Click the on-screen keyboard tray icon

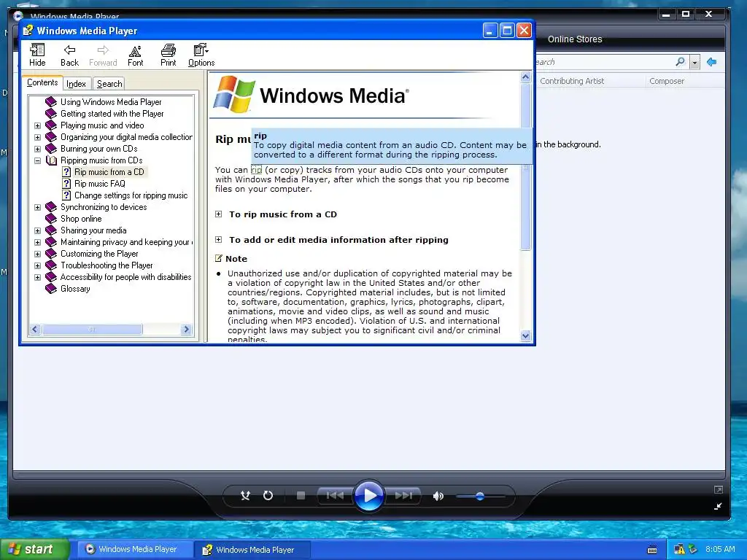(x=652, y=550)
